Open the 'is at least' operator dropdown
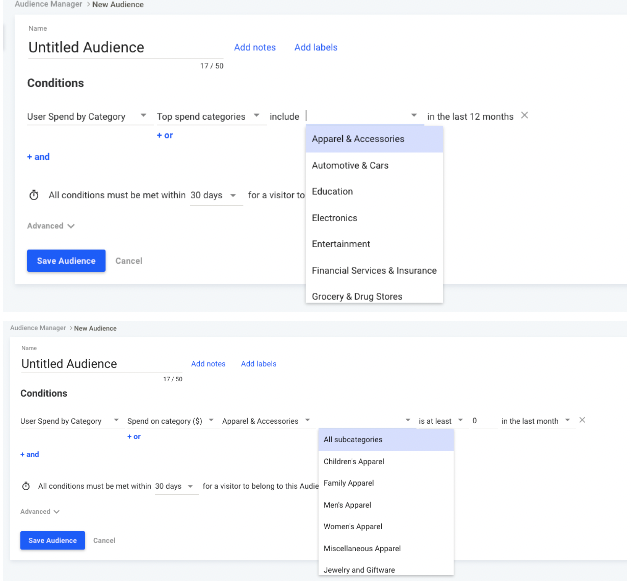Viewport: 631px width, 581px height. coord(441,421)
